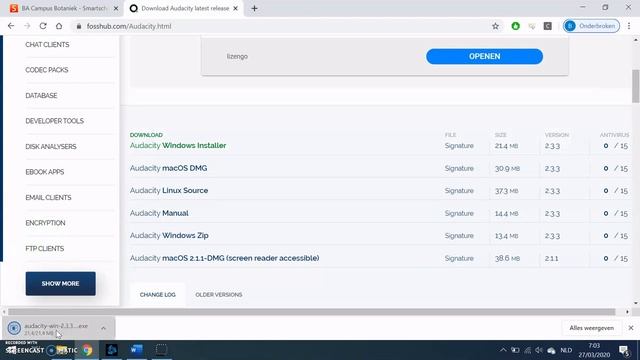This screenshot has width=640, height=360.
Task: Open the volume control in the tray
Action: coord(539,350)
